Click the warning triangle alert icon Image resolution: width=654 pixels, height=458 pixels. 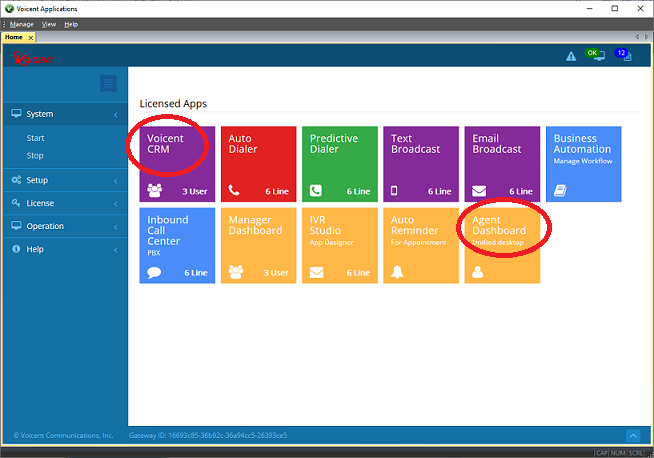571,56
